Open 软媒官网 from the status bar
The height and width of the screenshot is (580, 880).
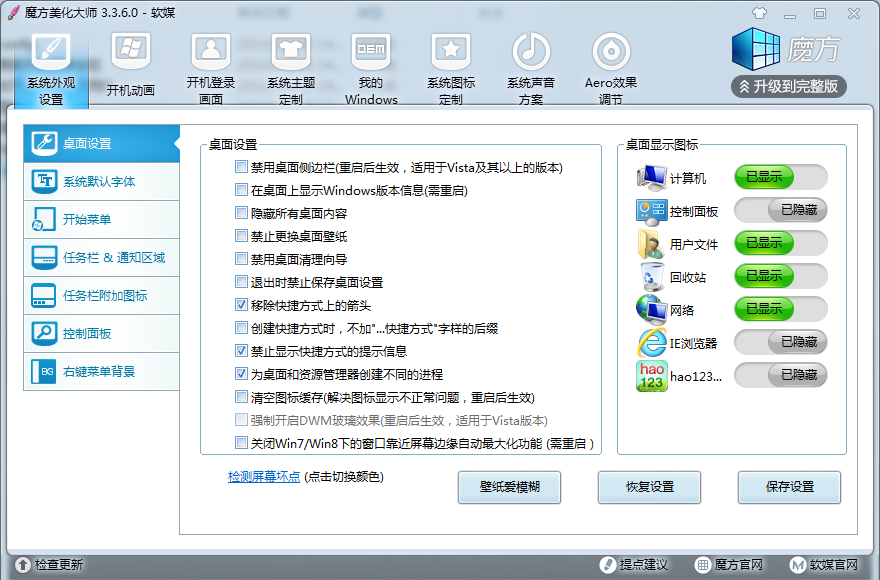point(823,564)
